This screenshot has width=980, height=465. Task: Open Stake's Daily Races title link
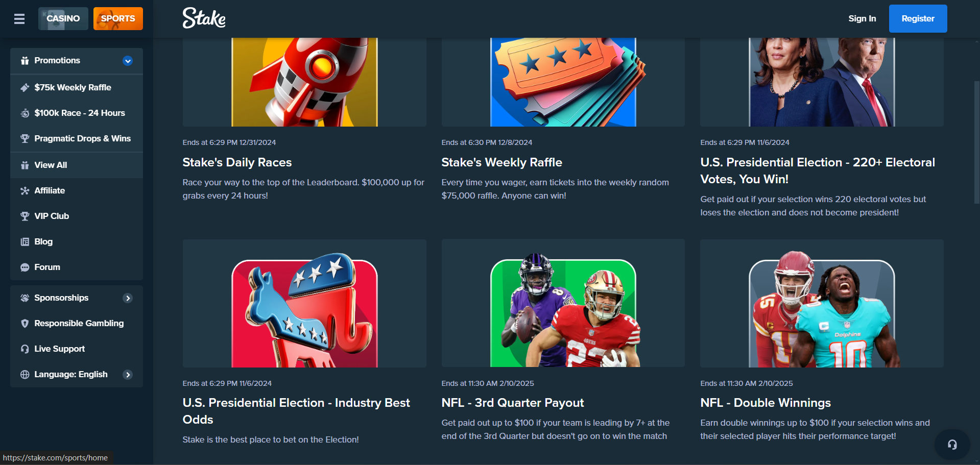237,162
